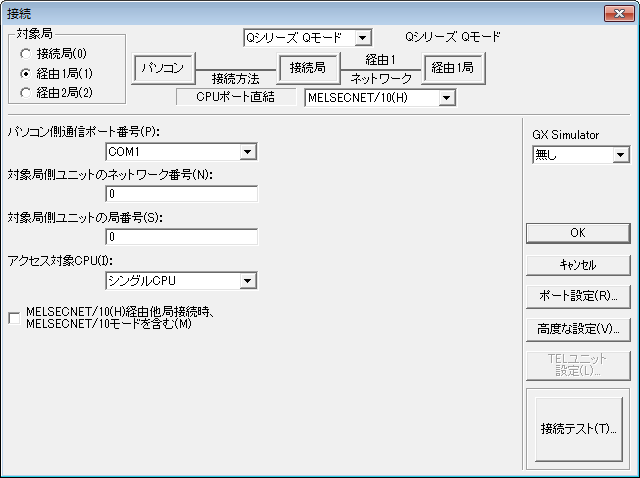Screen dimensions: 640x478
Task: Expand the MELSECNET/10(H) network dropdown
Action: tap(447, 98)
